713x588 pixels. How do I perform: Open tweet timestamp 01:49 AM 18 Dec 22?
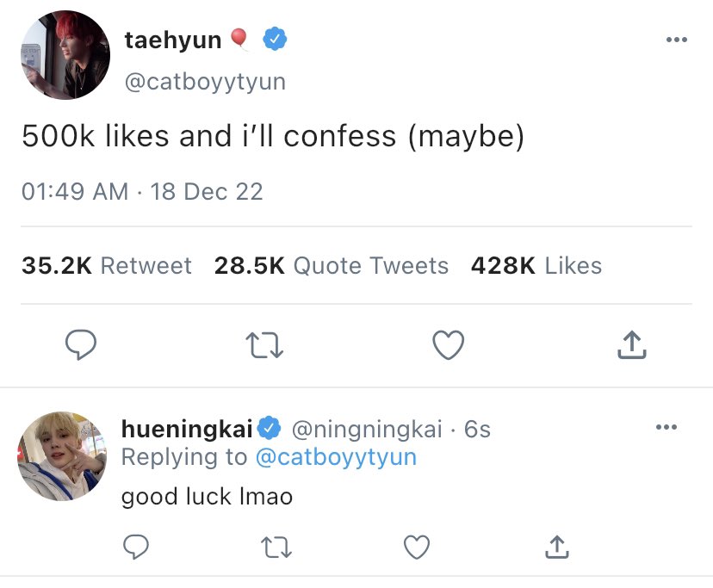[142, 191]
